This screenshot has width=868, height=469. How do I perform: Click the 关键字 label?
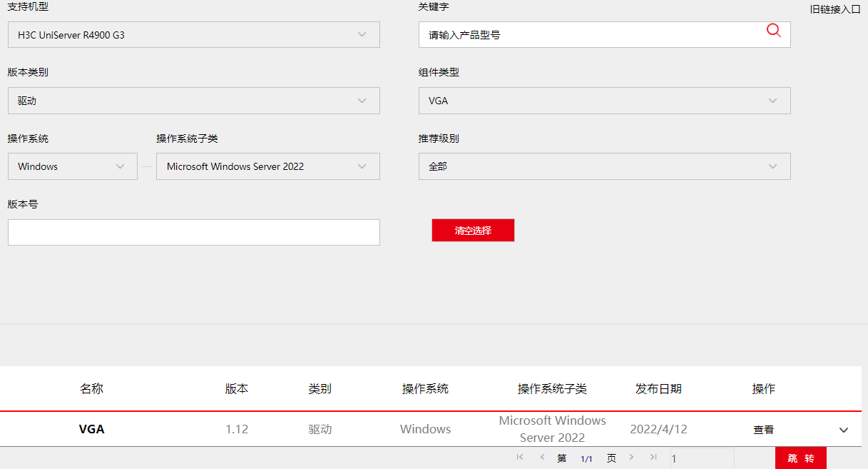(434, 6)
